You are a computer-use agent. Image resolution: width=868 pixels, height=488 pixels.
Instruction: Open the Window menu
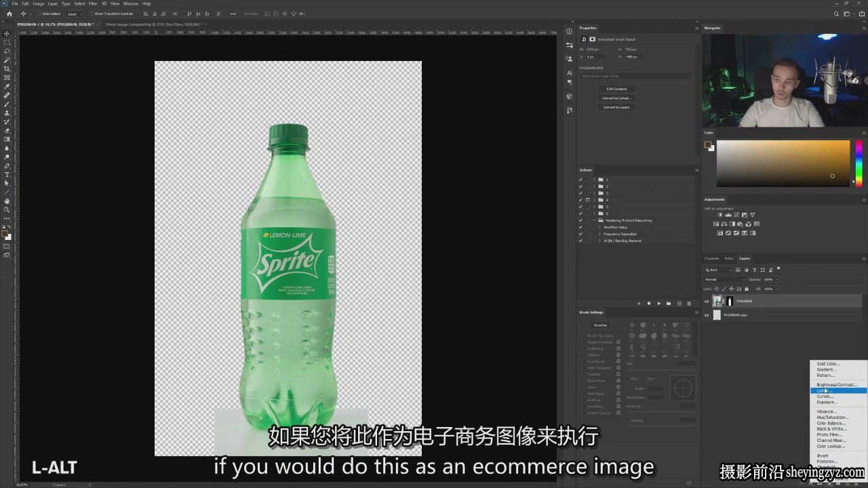pos(130,3)
